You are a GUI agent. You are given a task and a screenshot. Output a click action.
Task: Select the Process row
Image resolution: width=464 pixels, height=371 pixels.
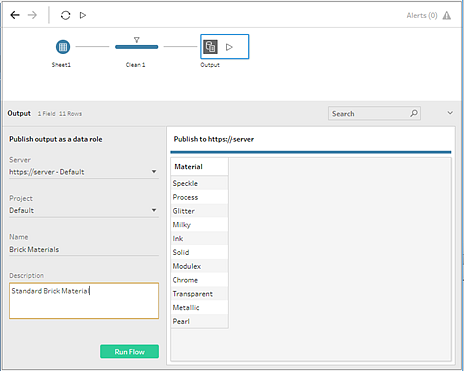(x=199, y=197)
